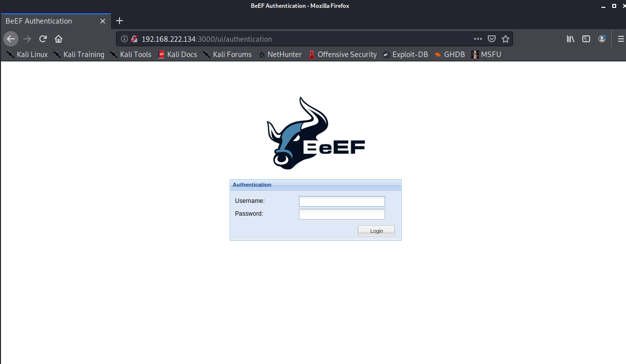Viewport: 626px width, 364px height.
Task: Open Kali Tools bookmark
Action: click(130, 55)
